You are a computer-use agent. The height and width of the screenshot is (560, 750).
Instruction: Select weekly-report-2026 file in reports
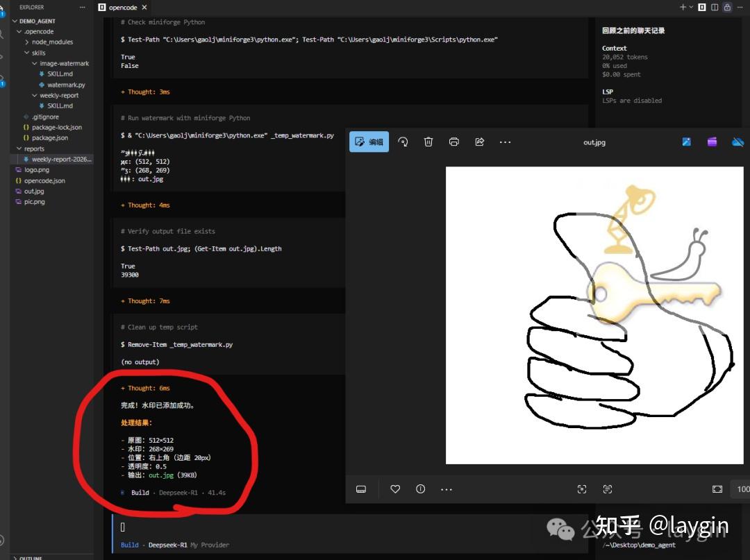point(61,159)
